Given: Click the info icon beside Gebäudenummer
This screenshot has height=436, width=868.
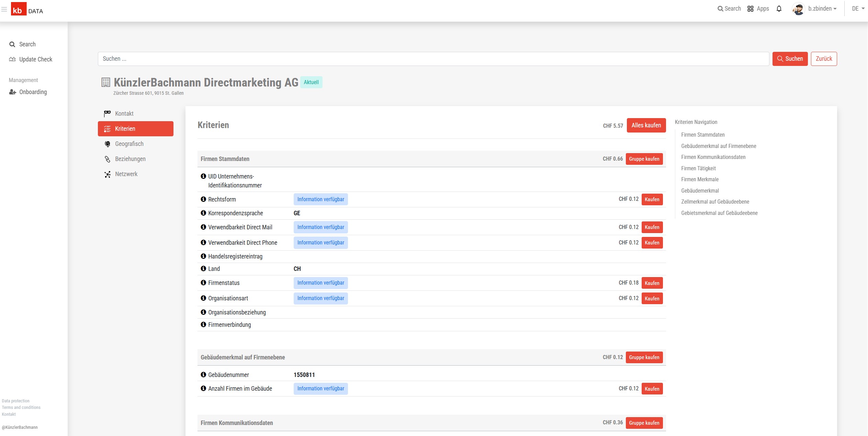Looking at the screenshot, I should point(203,375).
